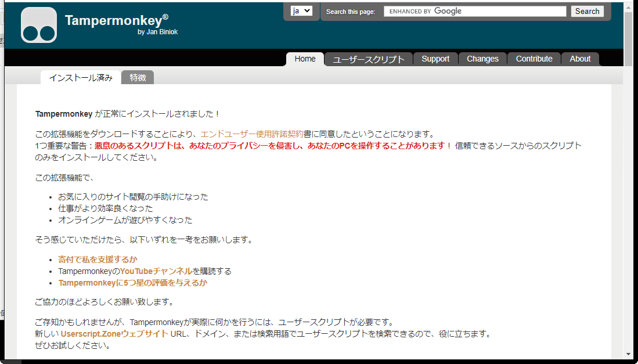Click the scrollbar up arrow
638x364 pixels.
(628, 6)
